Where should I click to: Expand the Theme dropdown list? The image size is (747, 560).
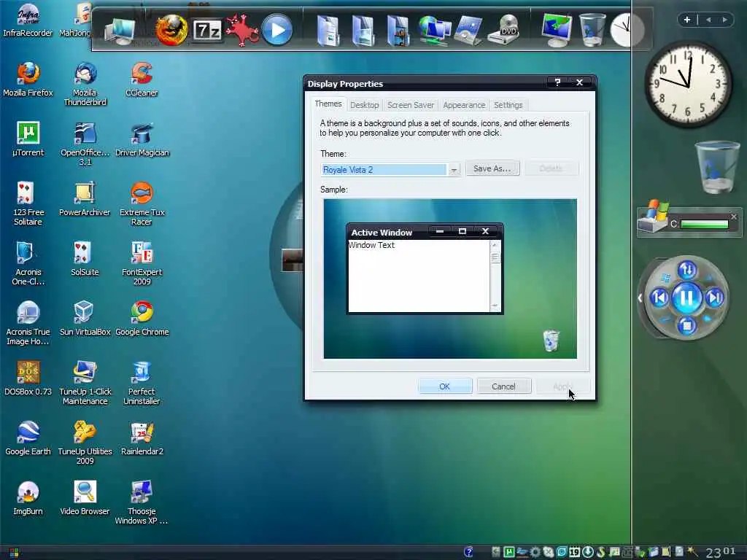(454, 169)
